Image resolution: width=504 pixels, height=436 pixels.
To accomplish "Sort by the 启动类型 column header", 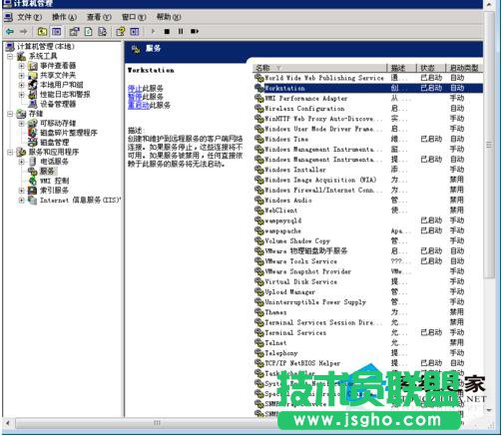I will [x=464, y=68].
